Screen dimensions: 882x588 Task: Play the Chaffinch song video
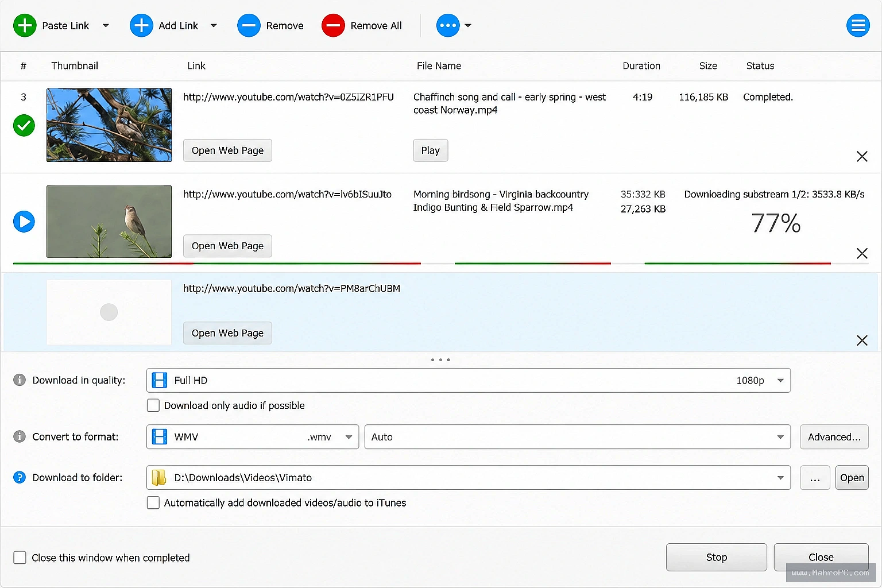pos(430,150)
